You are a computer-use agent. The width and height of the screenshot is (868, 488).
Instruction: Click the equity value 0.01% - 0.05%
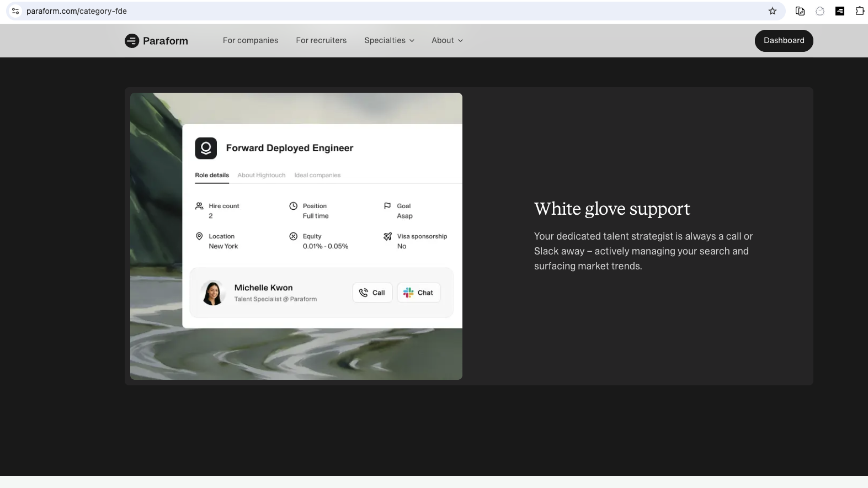coord(326,246)
